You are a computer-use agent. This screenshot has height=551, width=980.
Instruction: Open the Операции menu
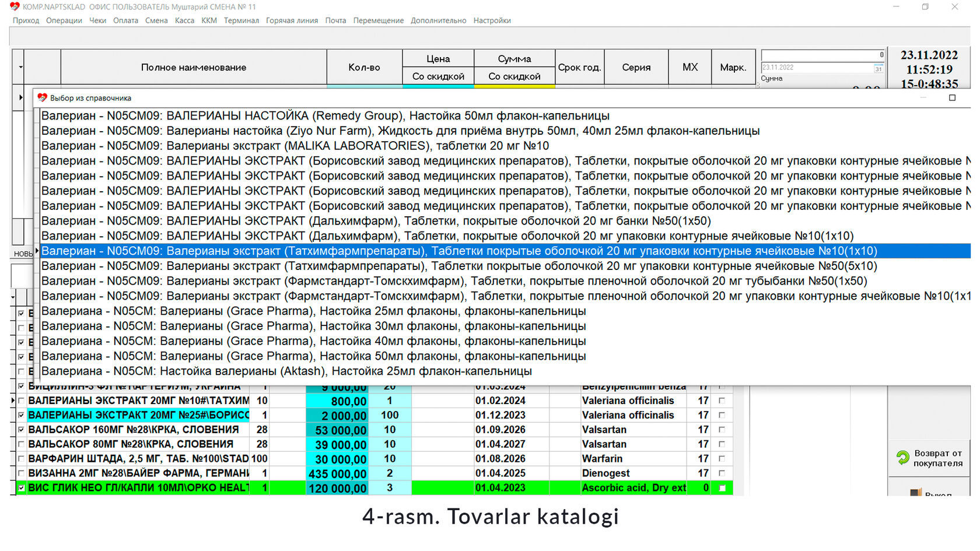(x=64, y=20)
